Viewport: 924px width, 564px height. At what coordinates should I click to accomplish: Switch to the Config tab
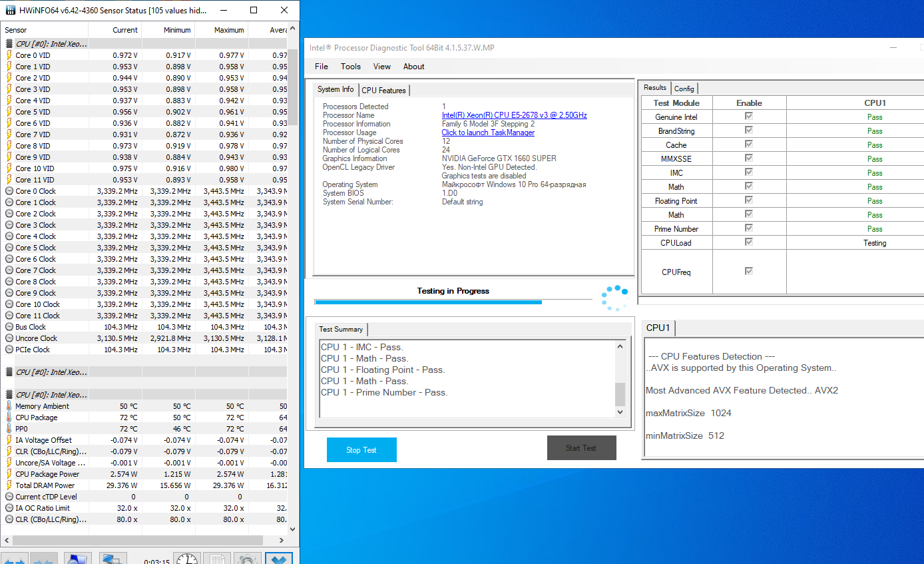tap(684, 89)
